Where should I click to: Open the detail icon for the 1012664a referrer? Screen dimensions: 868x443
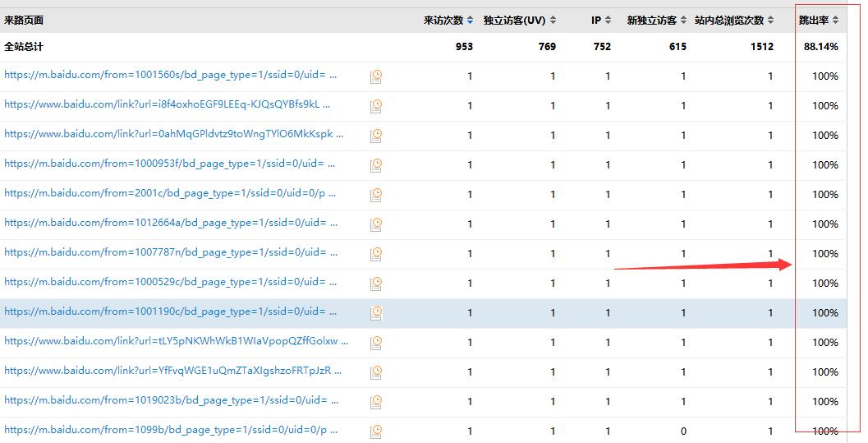[x=376, y=224]
